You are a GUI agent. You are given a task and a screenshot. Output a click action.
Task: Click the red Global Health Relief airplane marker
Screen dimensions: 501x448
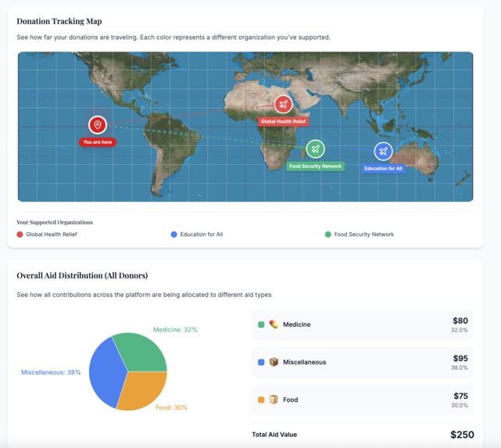[x=283, y=104]
